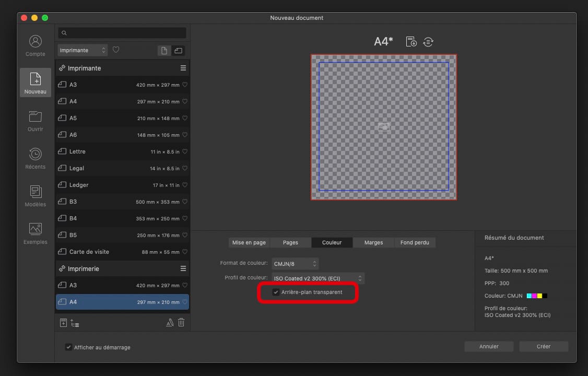The width and height of the screenshot is (588, 376).
Task: Favorite the Ledger preset heart
Action: pos(185,185)
